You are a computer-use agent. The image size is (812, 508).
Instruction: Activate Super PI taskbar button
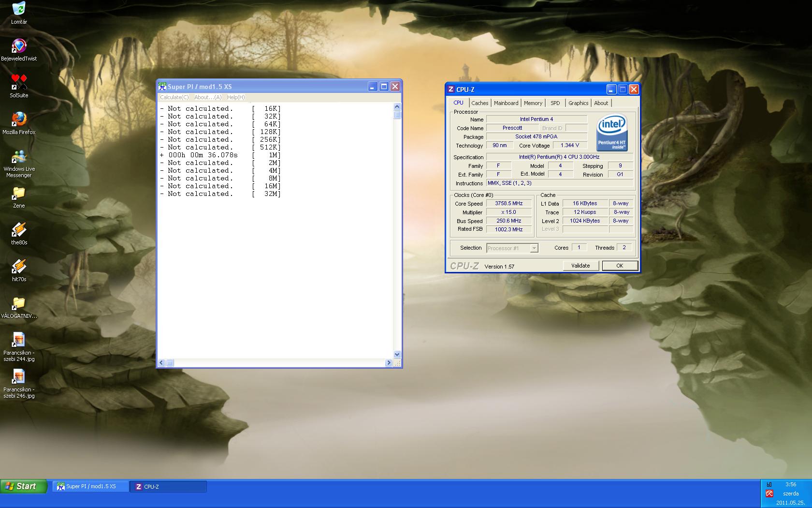(x=90, y=486)
